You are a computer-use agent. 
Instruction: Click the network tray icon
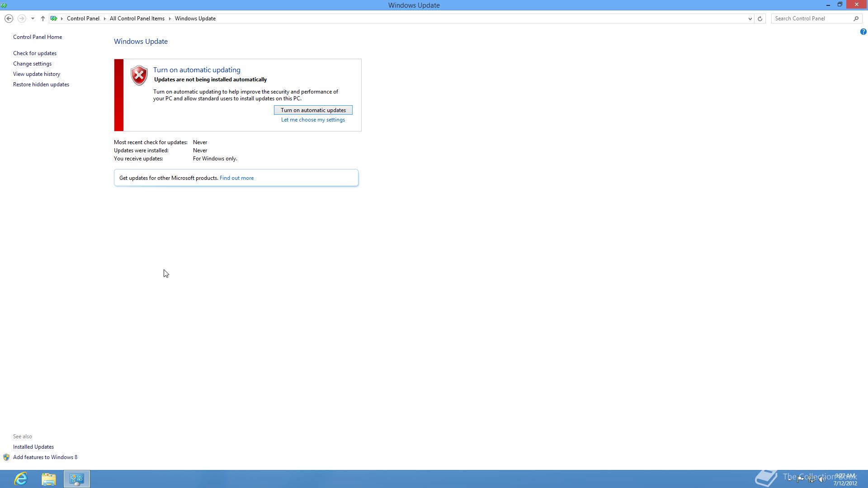click(x=811, y=479)
